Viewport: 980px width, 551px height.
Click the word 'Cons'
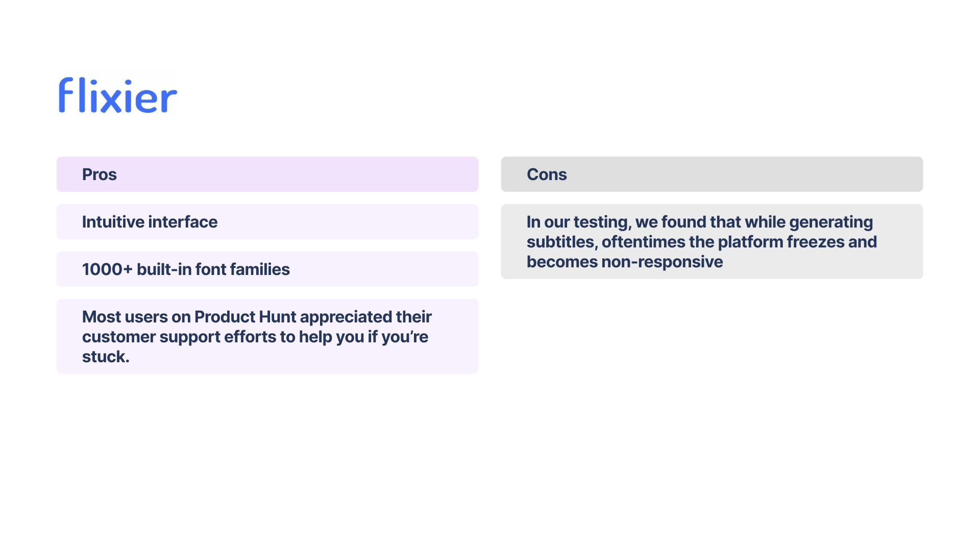[547, 174]
